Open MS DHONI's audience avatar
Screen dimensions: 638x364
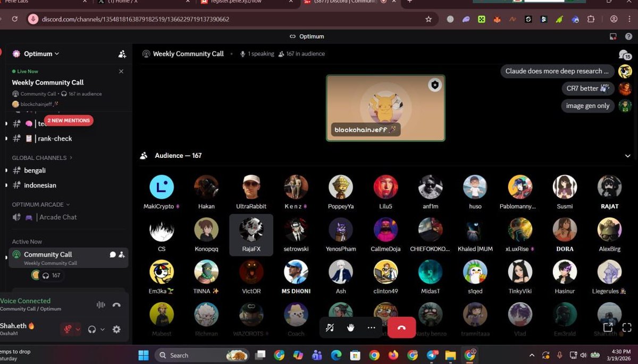pyautogui.click(x=296, y=272)
